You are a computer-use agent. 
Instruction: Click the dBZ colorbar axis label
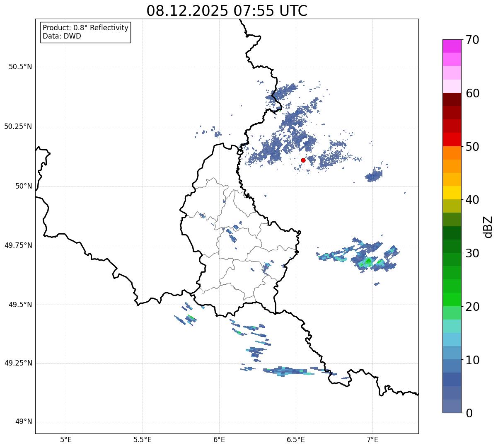488,227
